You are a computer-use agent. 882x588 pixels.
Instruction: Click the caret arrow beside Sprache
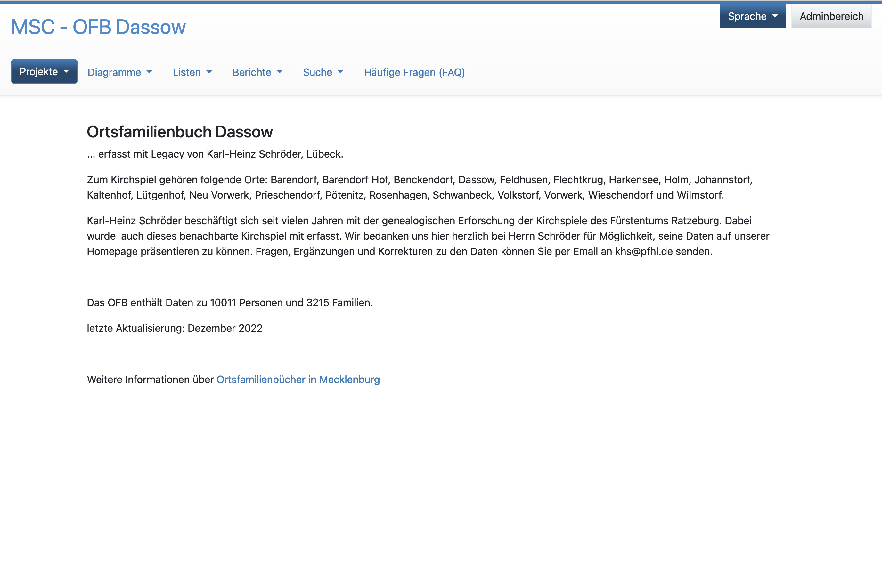click(775, 16)
